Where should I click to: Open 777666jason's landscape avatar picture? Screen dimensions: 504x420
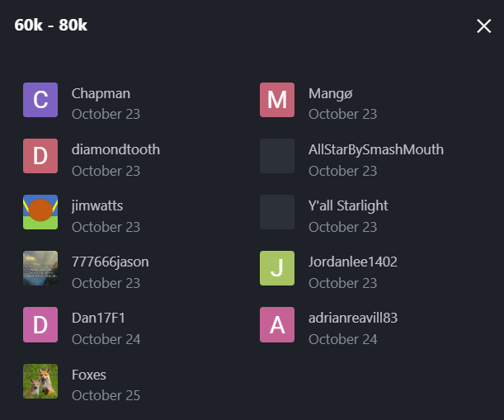(x=40, y=268)
